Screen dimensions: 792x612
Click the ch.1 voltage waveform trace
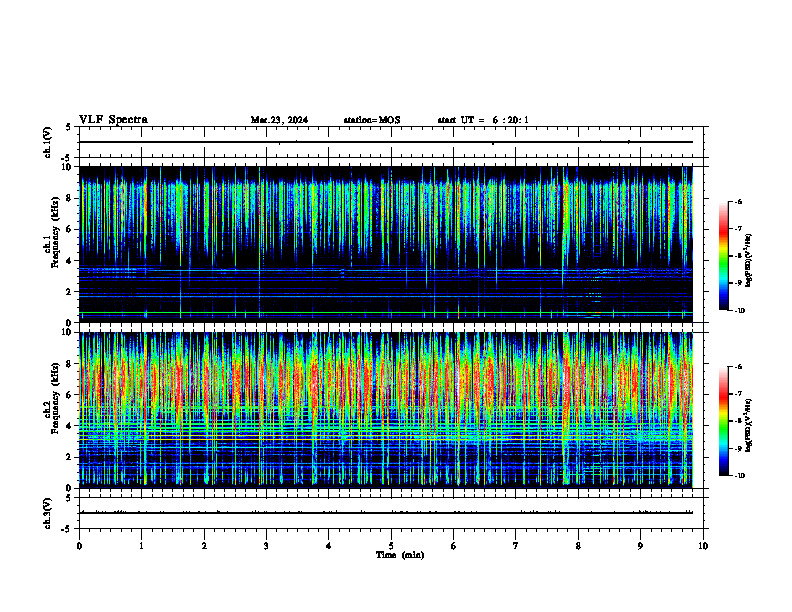point(386,142)
